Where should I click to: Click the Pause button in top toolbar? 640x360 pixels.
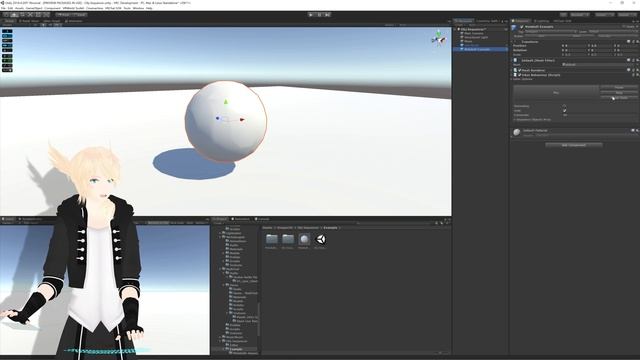click(319, 15)
